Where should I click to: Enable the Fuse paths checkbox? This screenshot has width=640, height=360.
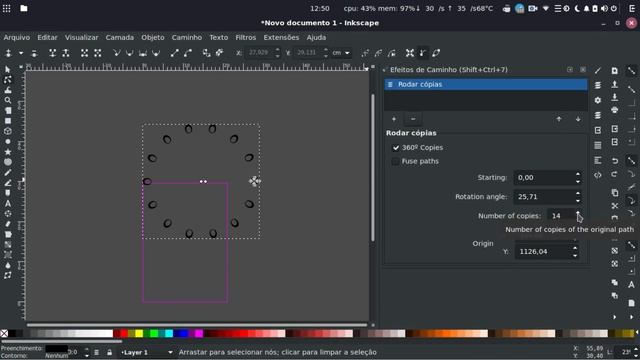[396, 161]
